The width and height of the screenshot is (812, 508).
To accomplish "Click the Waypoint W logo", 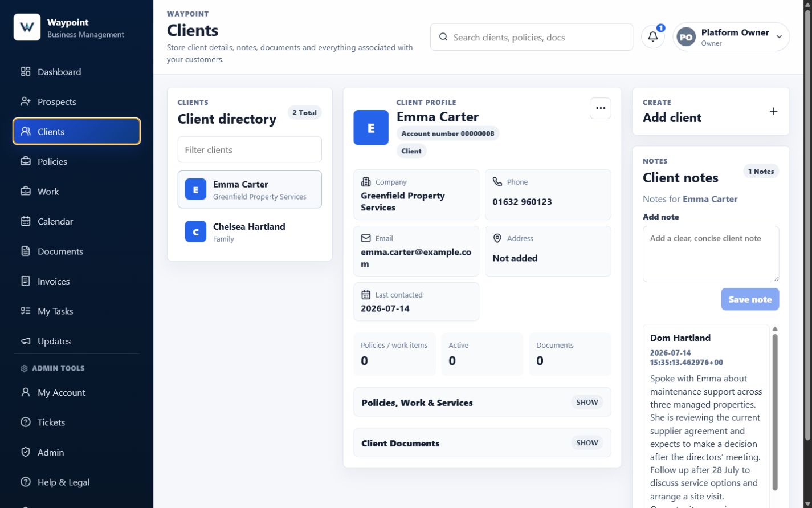I will coord(27,27).
